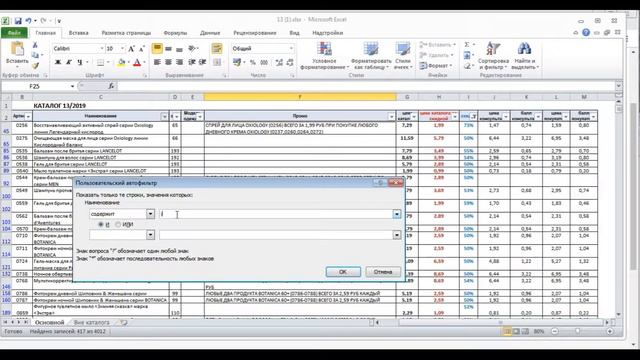
Task: Switch to Надстройки ribbon tab
Action: (x=327, y=33)
